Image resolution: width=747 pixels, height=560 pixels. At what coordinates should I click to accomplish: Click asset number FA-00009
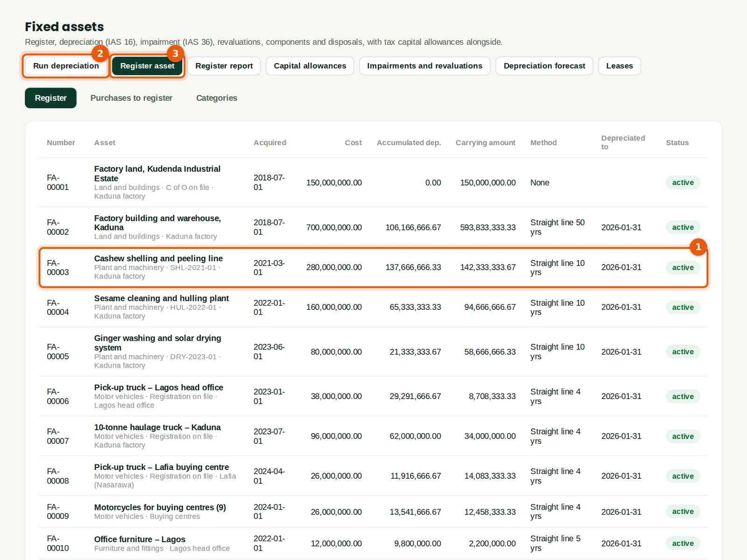pyautogui.click(x=58, y=511)
